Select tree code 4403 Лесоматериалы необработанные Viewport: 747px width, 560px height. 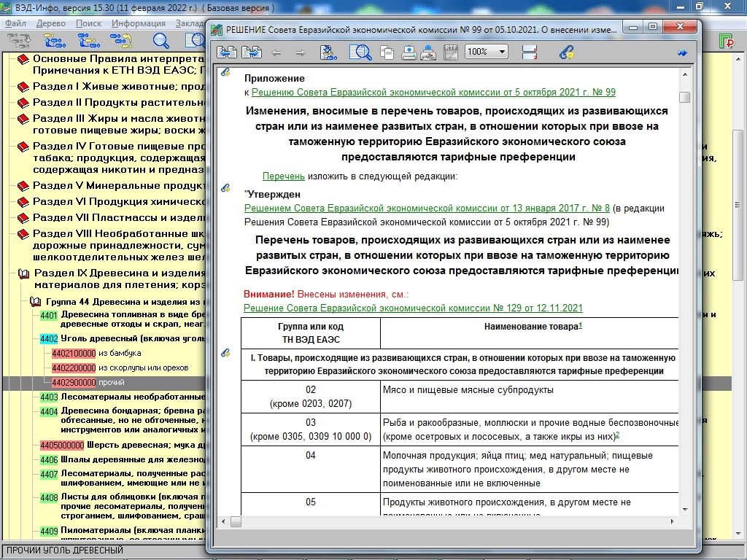tap(49, 397)
